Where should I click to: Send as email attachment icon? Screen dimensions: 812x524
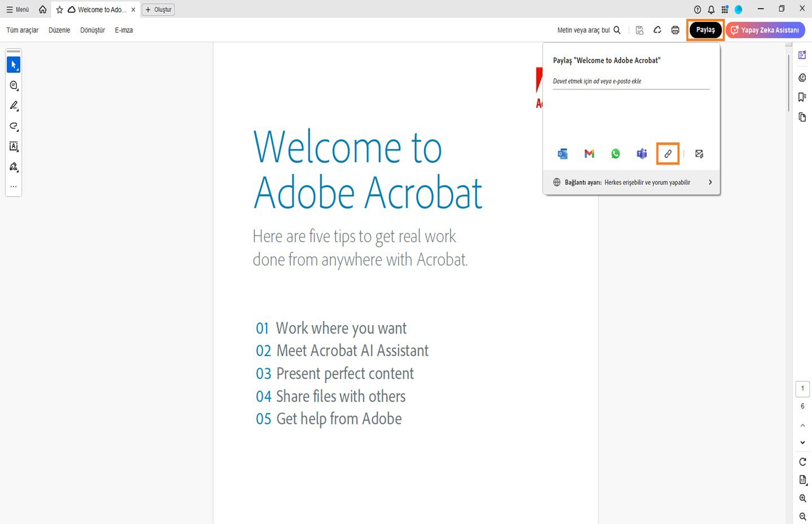click(x=699, y=154)
